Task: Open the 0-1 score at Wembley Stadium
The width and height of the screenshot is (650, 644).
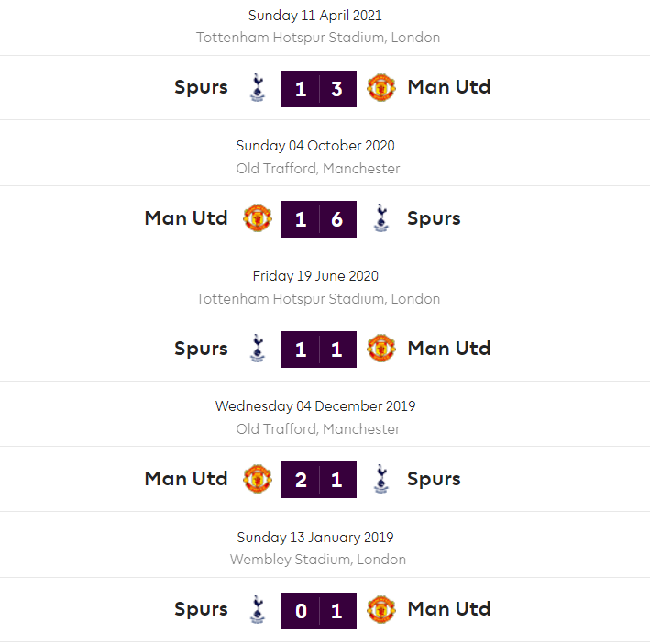Action: (x=319, y=610)
